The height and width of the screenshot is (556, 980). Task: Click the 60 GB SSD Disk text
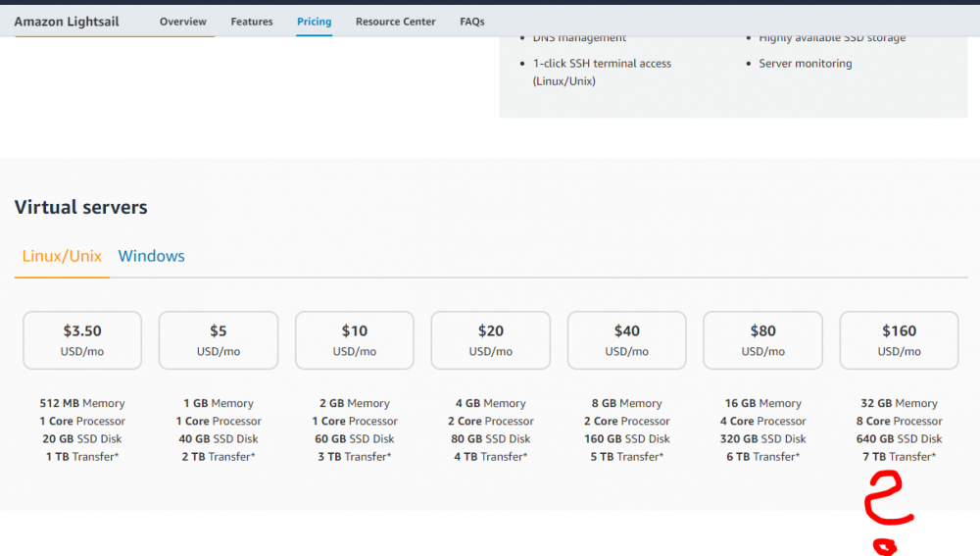pyautogui.click(x=355, y=439)
